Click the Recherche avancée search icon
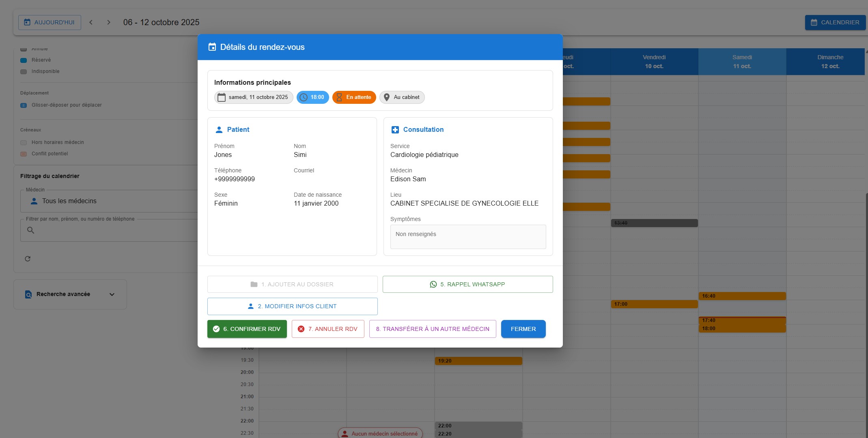This screenshot has width=868, height=438. coord(28,294)
